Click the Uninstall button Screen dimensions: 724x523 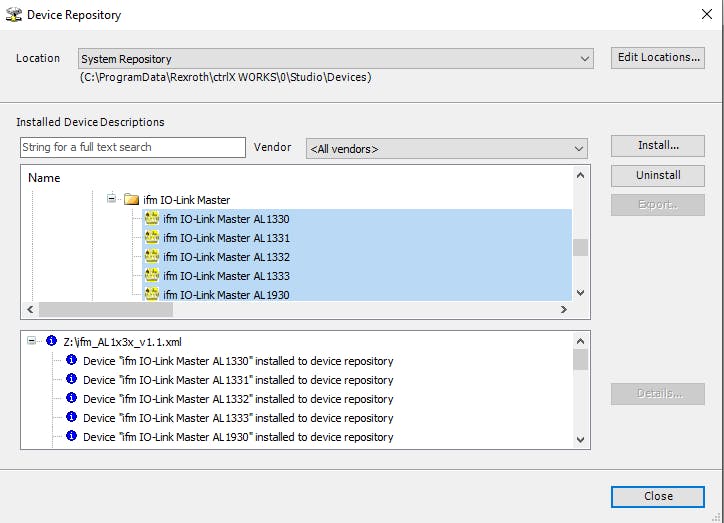658,175
